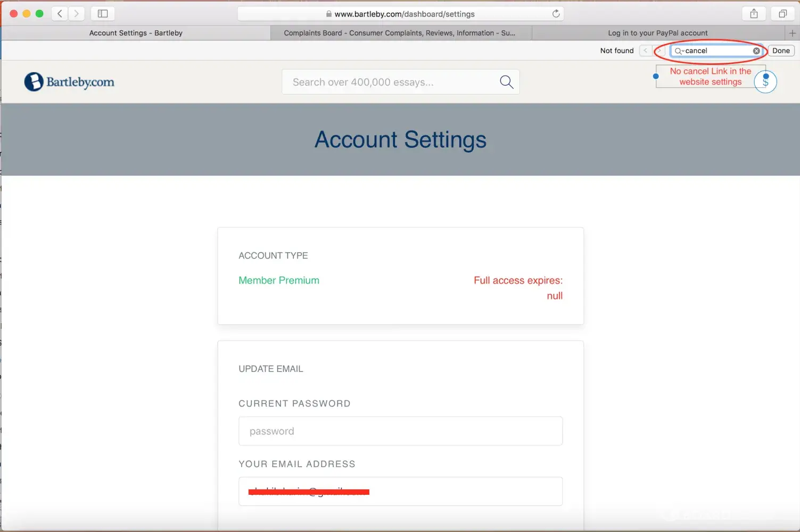
Task: Click the "ACCOUNT TYPE" section label
Action: coord(273,255)
